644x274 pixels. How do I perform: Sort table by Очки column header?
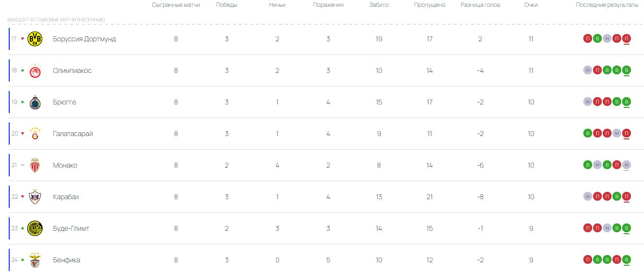click(531, 5)
